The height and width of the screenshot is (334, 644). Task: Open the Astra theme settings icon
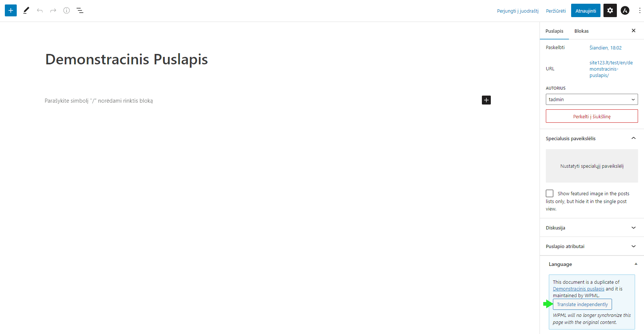[x=625, y=10]
